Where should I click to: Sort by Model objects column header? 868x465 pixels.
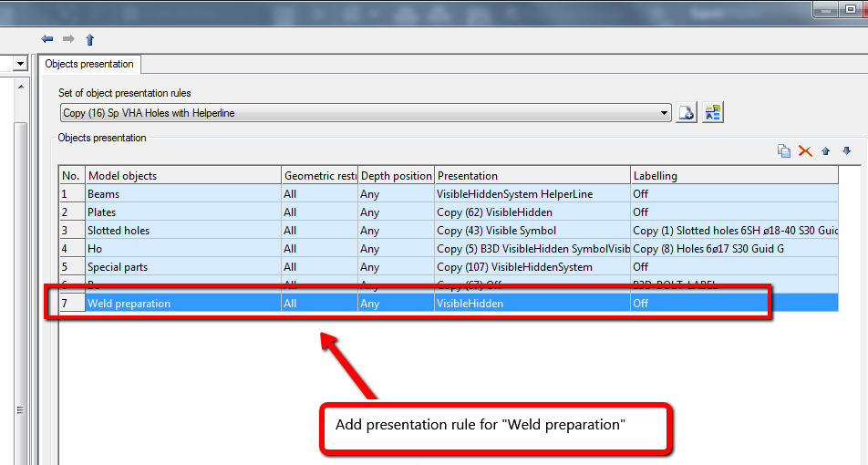[183, 175]
